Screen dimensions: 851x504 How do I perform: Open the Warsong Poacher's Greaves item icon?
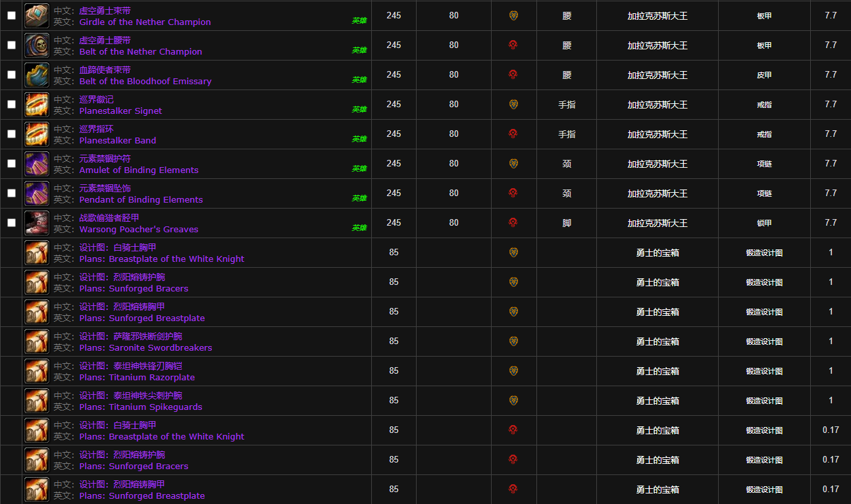(x=37, y=223)
